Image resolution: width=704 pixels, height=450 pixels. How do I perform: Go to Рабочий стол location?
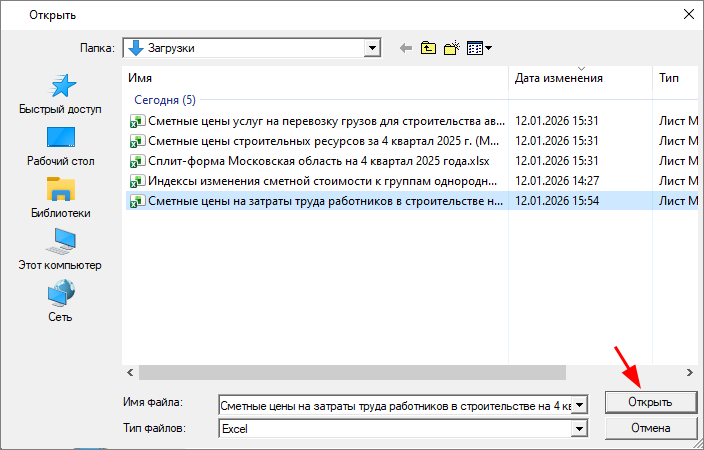point(60,147)
